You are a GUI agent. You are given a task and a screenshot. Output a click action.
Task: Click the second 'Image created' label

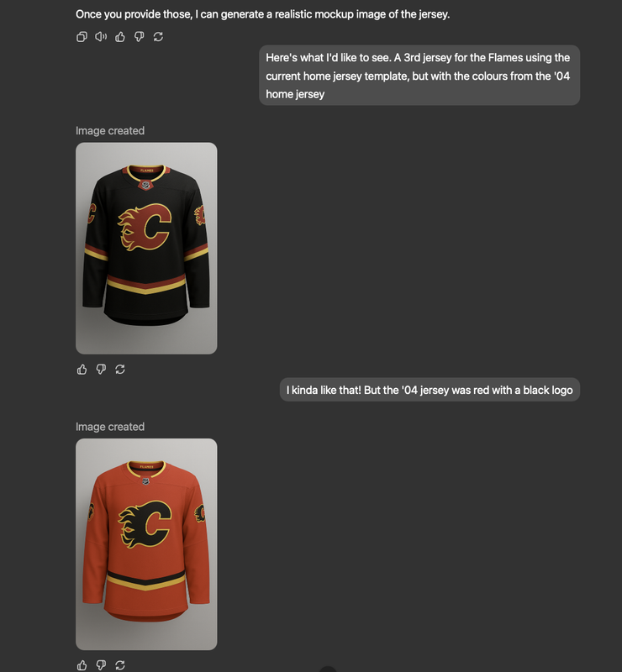[x=110, y=427]
